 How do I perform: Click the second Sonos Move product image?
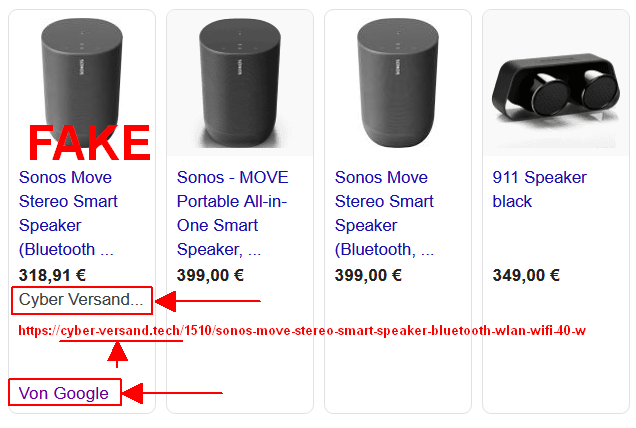[240, 83]
